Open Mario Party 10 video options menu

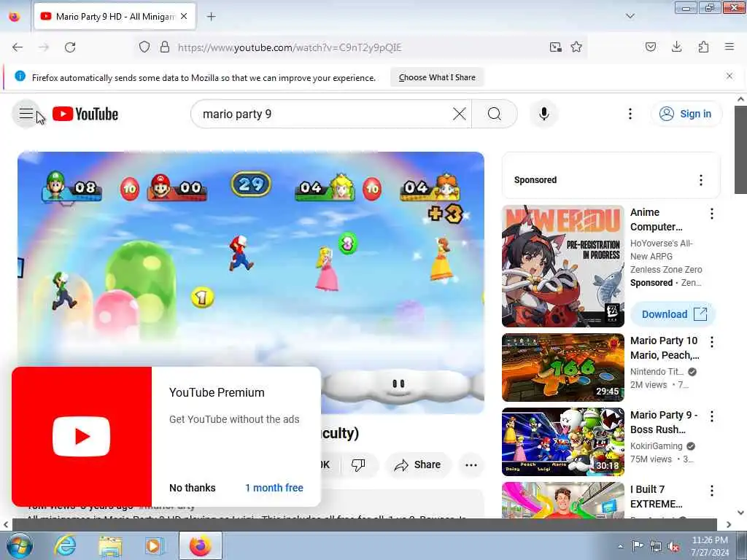[712, 342]
